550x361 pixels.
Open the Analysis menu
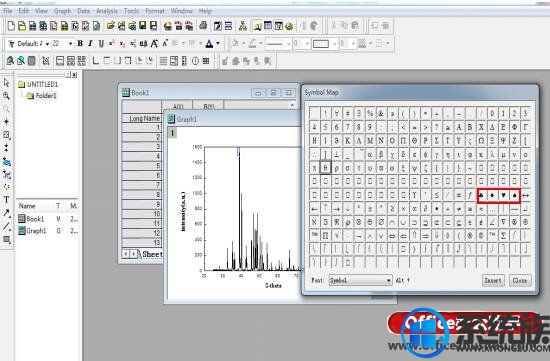coord(107,11)
